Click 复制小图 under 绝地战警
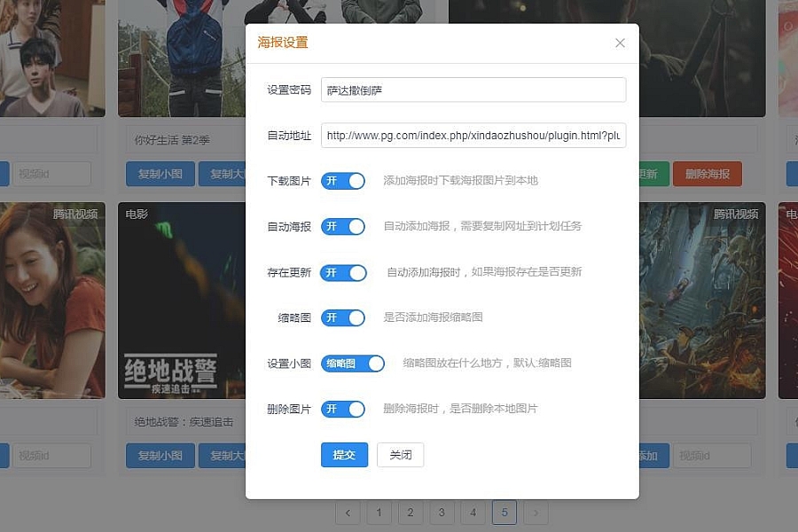 point(160,456)
